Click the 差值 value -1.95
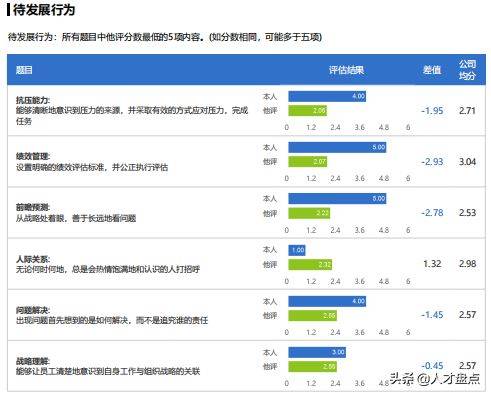The height and width of the screenshot is (396, 491). tap(432, 111)
